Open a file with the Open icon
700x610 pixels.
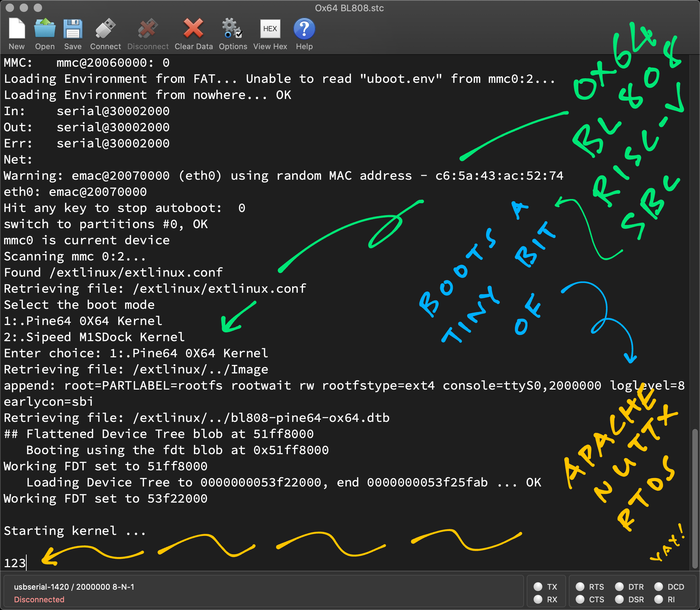tap(45, 29)
